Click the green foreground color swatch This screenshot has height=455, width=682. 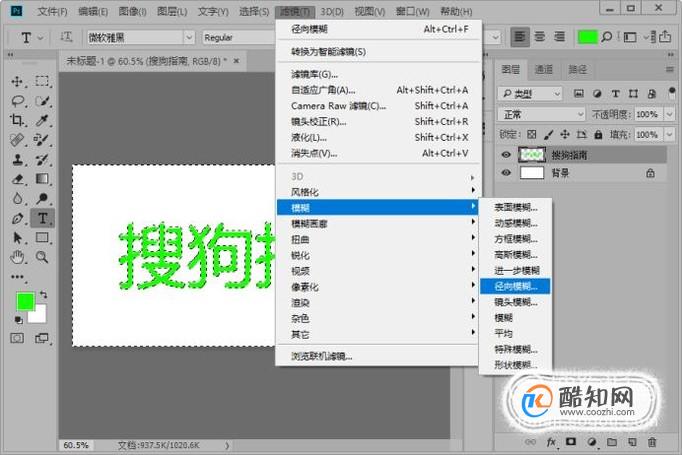point(24,301)
